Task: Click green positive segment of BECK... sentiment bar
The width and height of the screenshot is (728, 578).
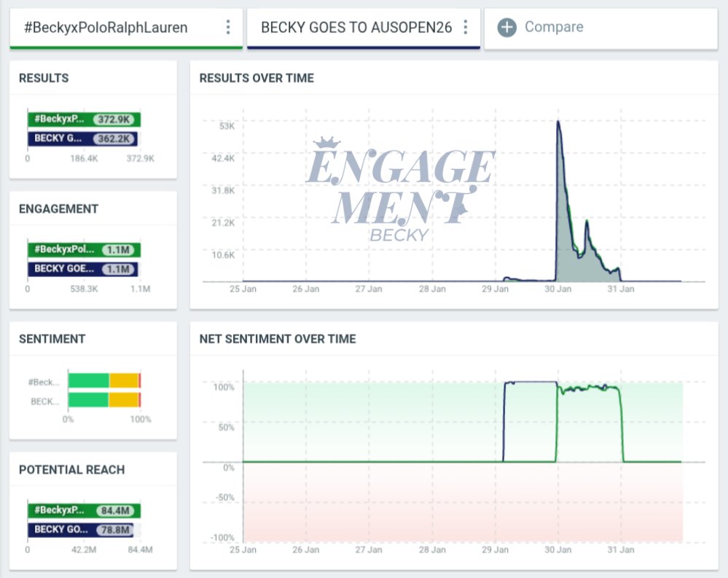Action: (88, 399)
